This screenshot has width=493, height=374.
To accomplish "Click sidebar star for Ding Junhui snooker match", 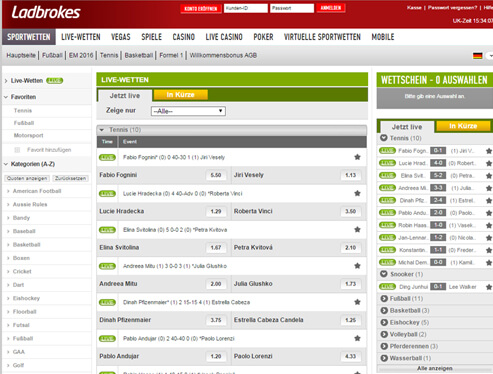I will point(489,287).
